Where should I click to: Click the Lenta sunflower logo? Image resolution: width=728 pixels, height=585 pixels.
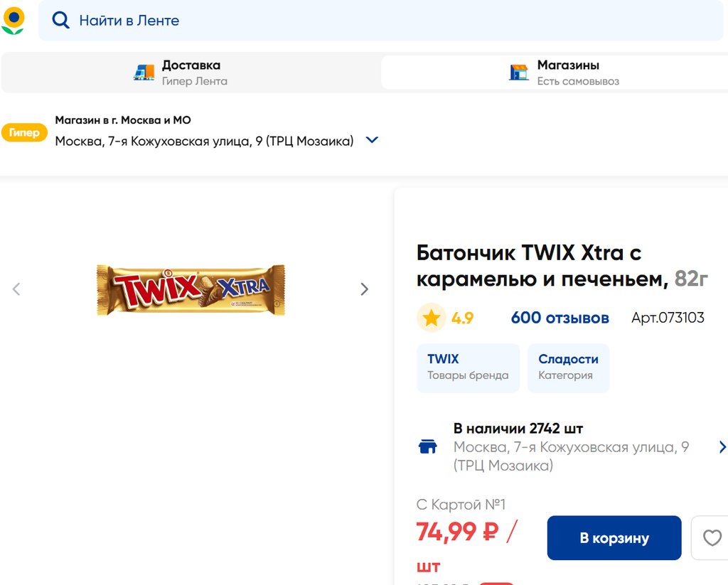(x=13, y=21)
